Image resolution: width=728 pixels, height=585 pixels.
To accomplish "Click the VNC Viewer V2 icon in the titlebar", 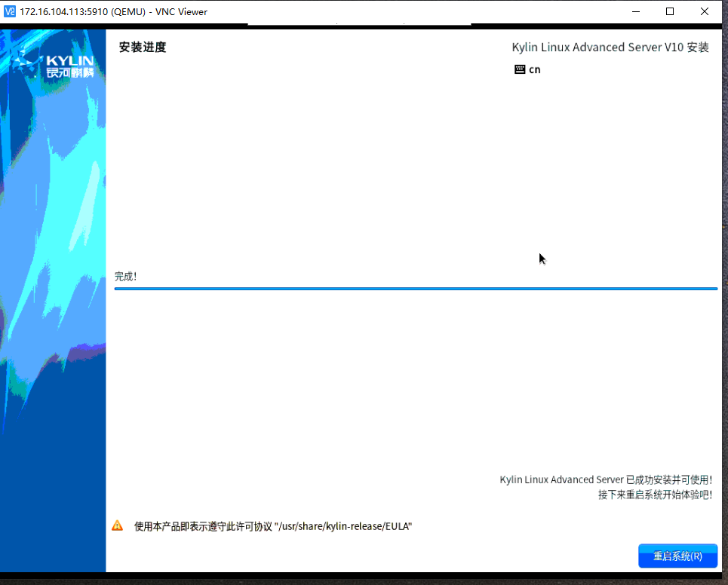I will [10, 11].
